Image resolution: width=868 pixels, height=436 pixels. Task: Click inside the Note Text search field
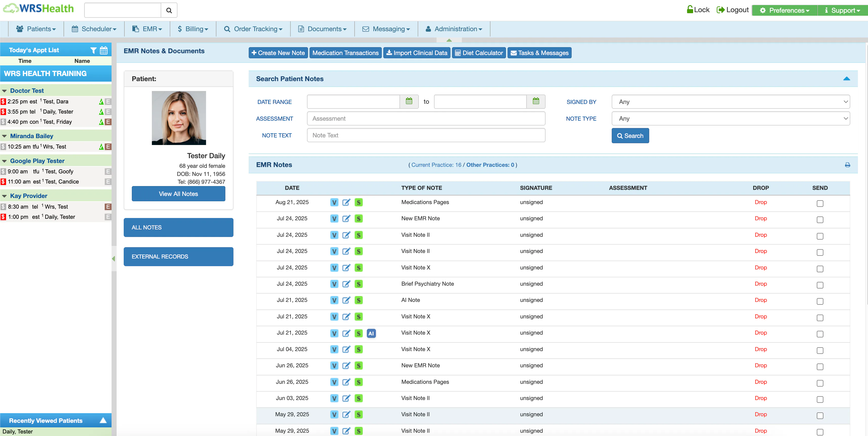click(x=426, y=135)
